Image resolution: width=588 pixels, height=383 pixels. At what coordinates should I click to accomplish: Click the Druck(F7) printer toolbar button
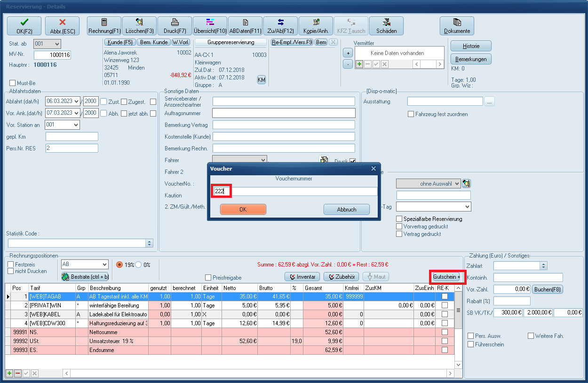175,26
